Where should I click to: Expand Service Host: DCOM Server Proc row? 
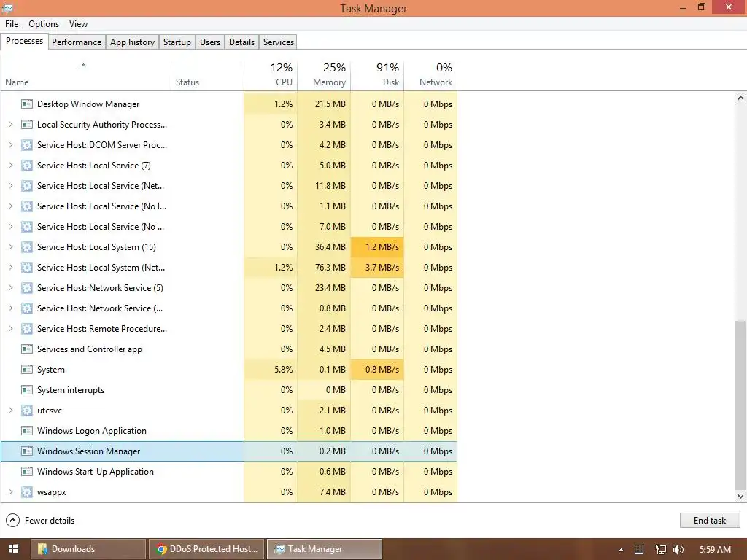click(10, 145)
